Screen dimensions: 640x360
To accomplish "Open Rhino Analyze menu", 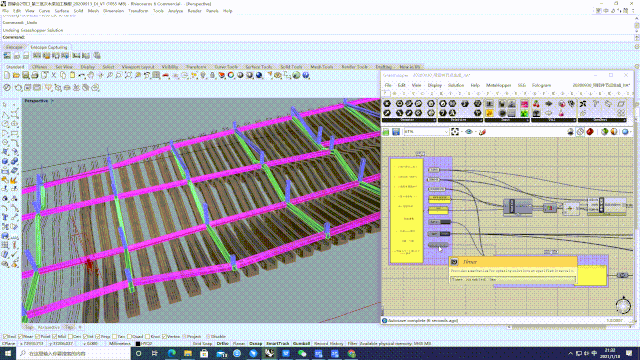I will pos(176,11).
